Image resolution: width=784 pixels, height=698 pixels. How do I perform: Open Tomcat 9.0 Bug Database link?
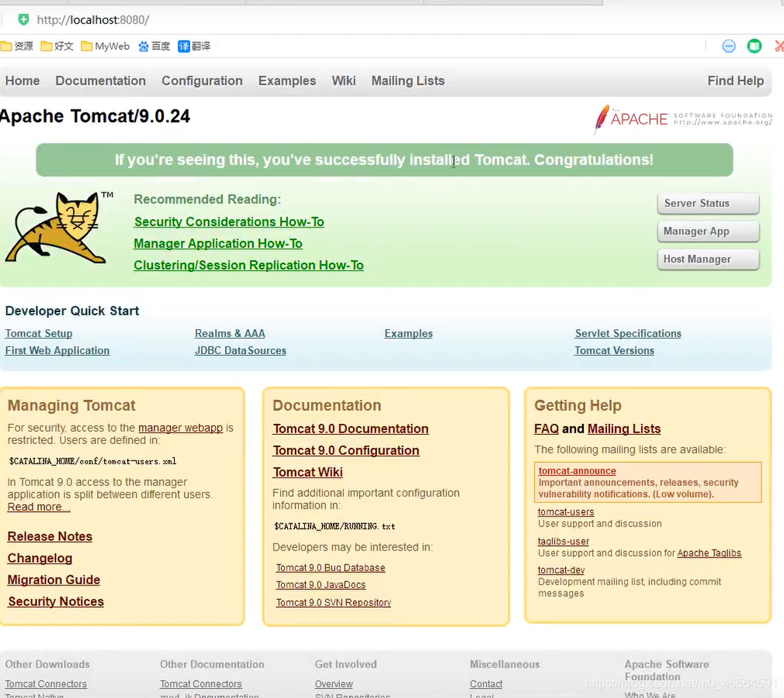pos(331,568)
